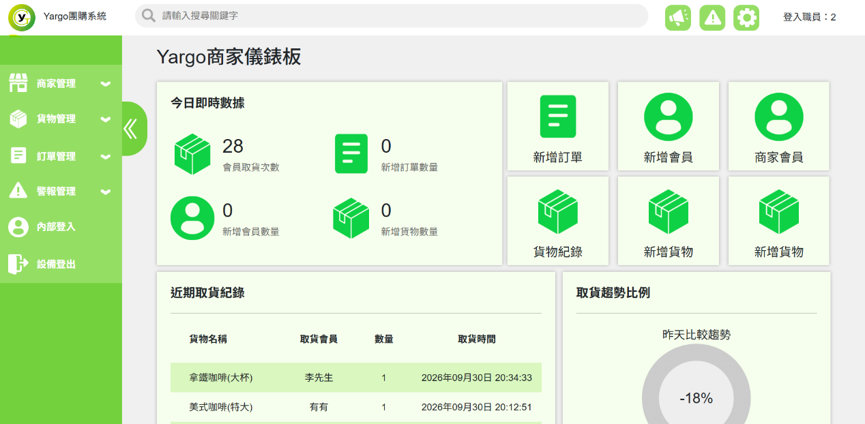Screen dimensions: 865x424
Task: Click the Yargo logo icon
Action: coord(22,18)
